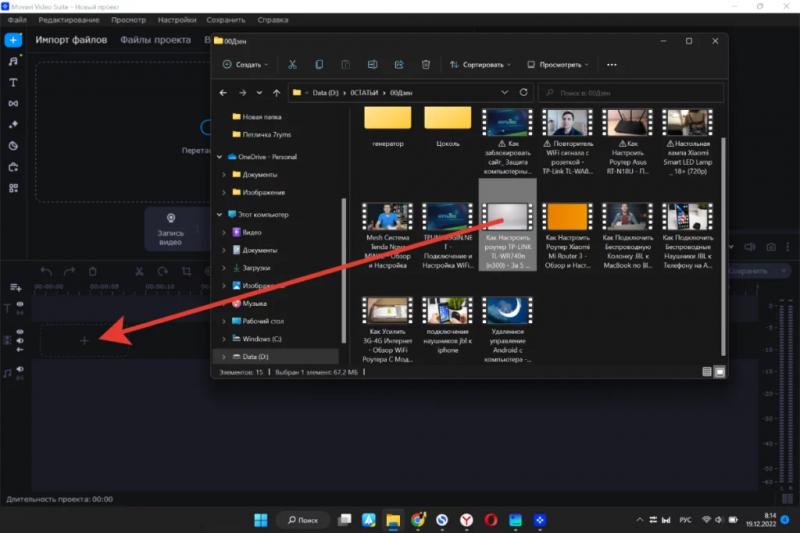The height and width of the screenshot is (533, 800).
Task: Select the music notes Audio sidebar icon
Action: [13, 61]
